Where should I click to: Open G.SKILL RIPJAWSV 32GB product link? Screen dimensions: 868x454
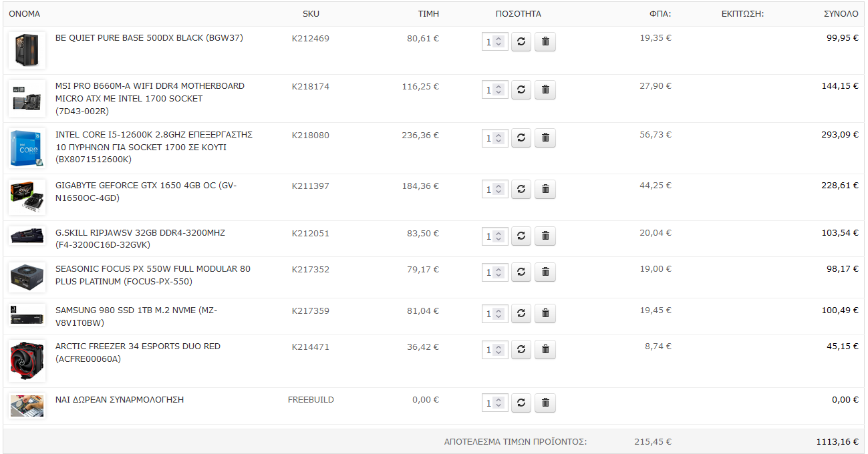(x=140, y=239)
